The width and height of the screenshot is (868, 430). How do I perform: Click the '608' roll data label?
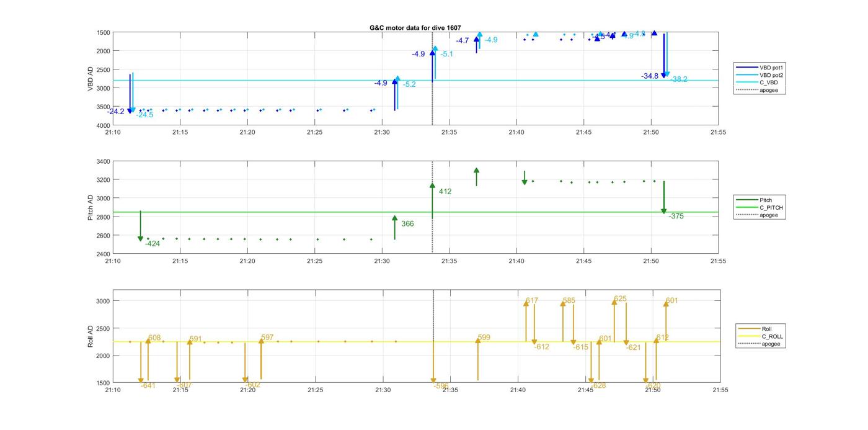click(154, 338)
